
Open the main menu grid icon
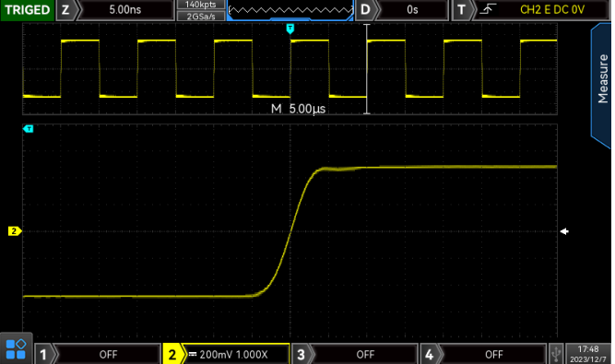click(16, 348)
